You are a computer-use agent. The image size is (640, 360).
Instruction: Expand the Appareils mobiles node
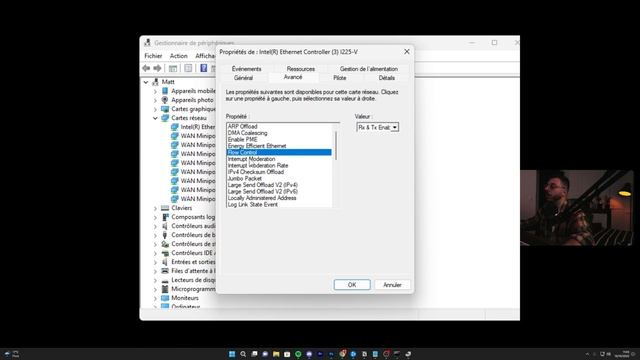pyautogui.click(x=155, y=91)
